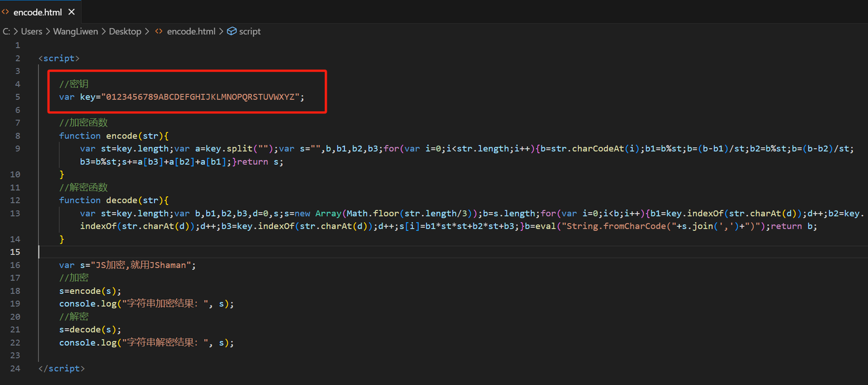Click the opening script tag
Screen dimensions: 868x385
(x=59, y=59)
